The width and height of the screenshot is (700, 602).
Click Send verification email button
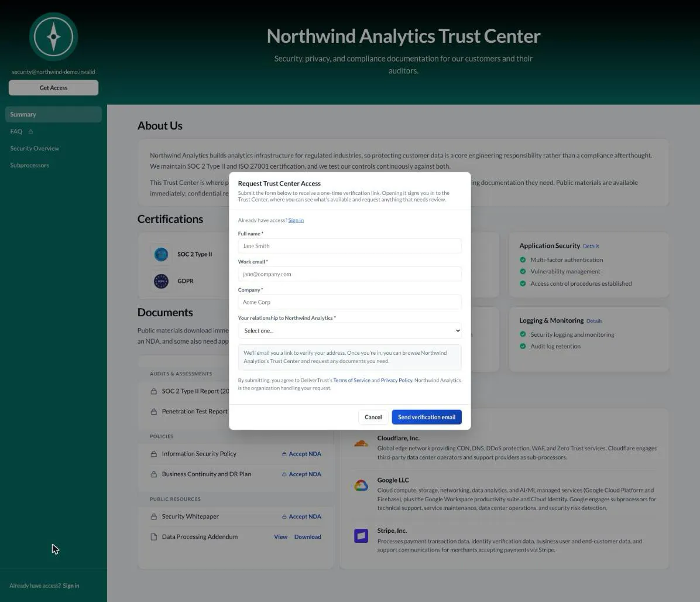click(427, 417)
